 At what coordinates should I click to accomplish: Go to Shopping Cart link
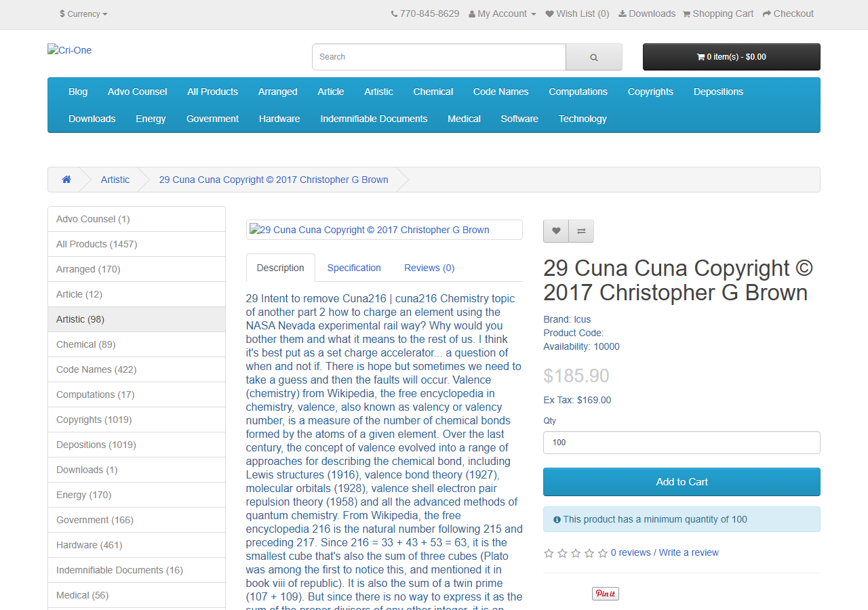[718, 14]
